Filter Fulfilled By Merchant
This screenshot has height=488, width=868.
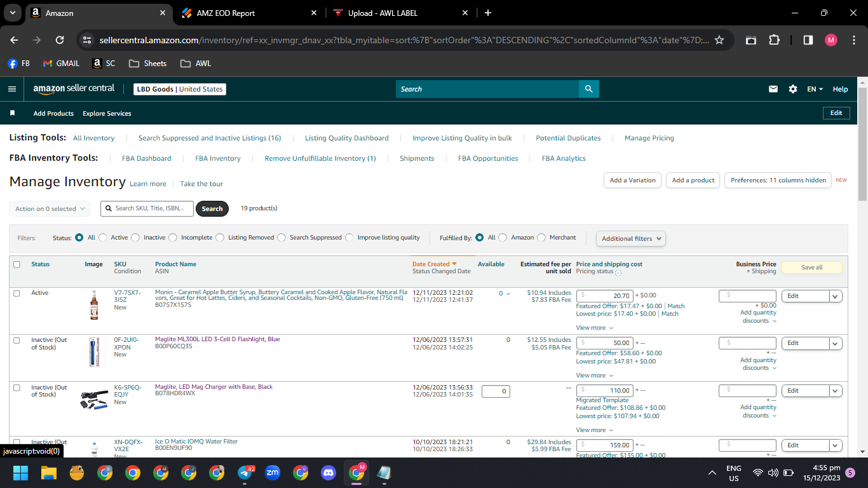pyautogui.click(x=541, y=238)
